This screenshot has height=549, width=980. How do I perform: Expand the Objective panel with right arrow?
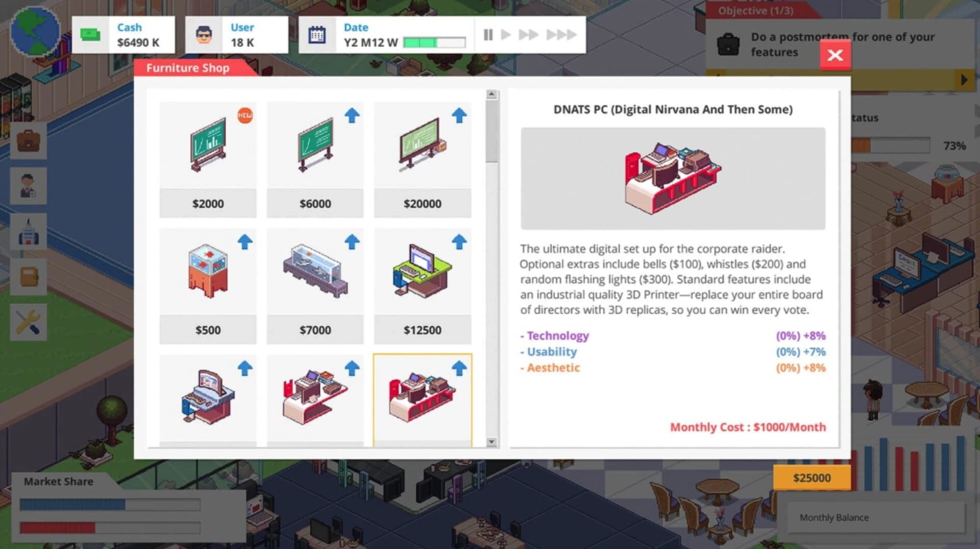click(x=964, y=80)
